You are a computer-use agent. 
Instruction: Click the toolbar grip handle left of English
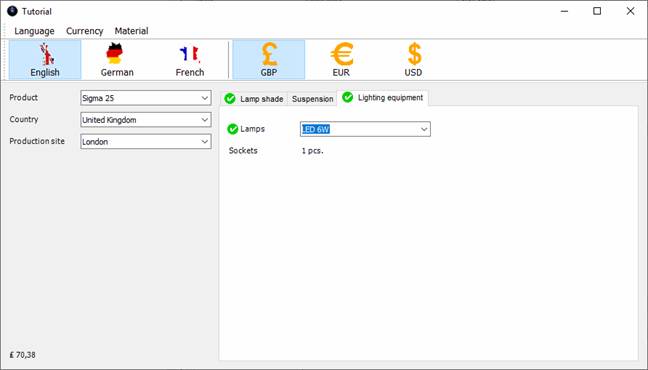tap(5, 60)
